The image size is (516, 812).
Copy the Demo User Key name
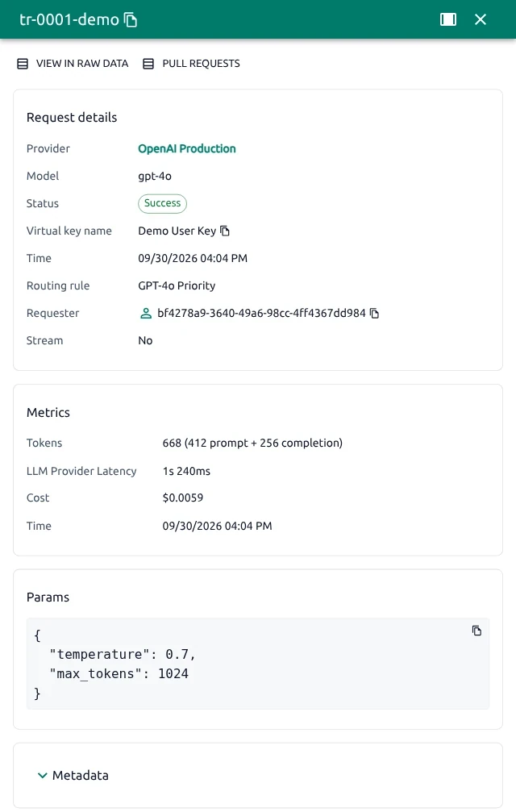[225, 231]
